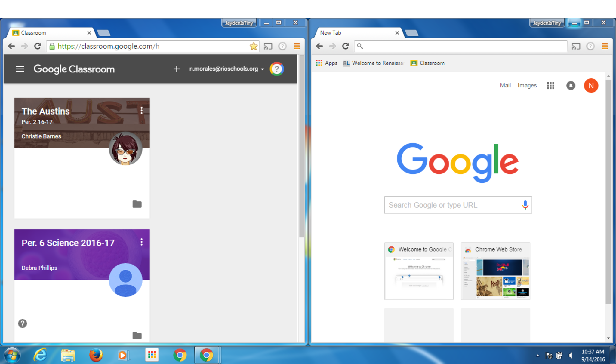Open folder icon on The Austins card
The image size is (616, 364).
(137, 204)
